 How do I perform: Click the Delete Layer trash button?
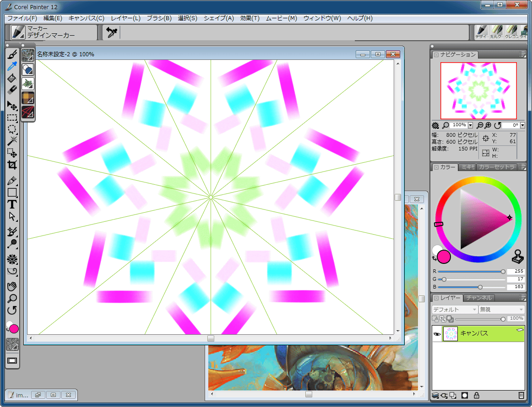pos(521,395)
